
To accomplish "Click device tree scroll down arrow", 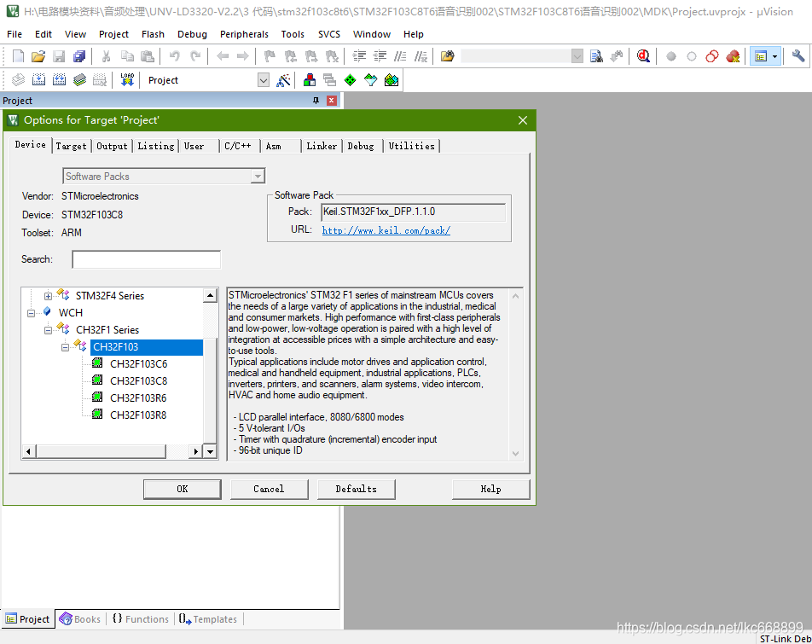I will (210, 451).
